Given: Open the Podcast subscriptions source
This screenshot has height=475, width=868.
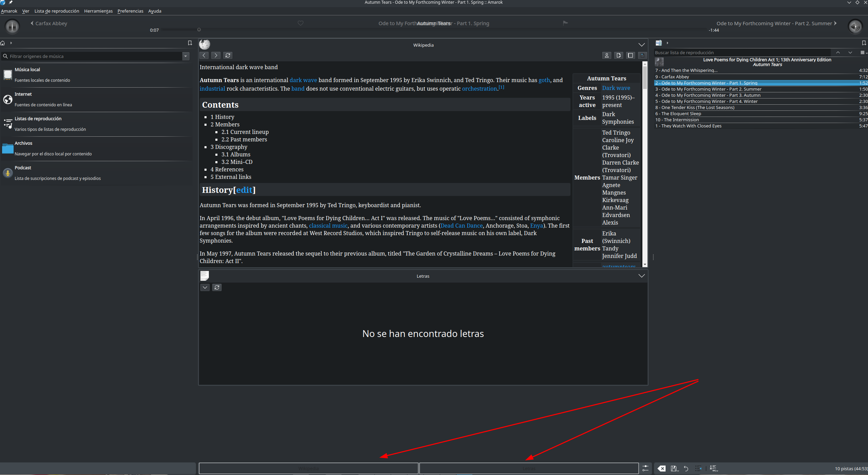Looking at the screenshot, I should coord(97,173).
